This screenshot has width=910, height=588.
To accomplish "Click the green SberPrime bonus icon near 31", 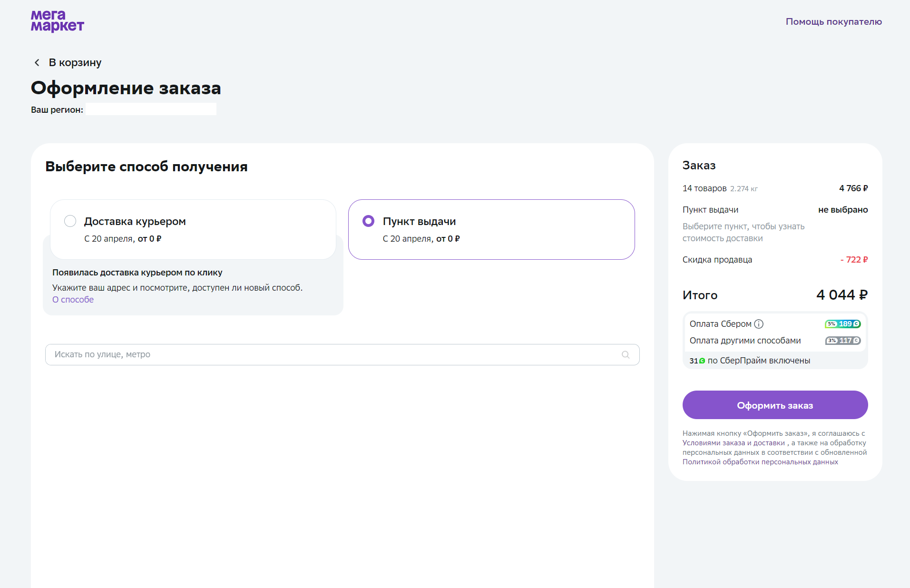I will click(702, 361).
